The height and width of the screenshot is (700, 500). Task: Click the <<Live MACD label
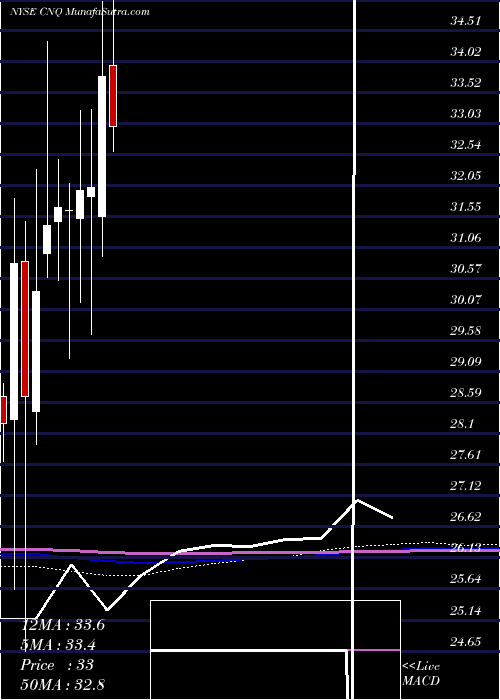[x=421, y=674]
